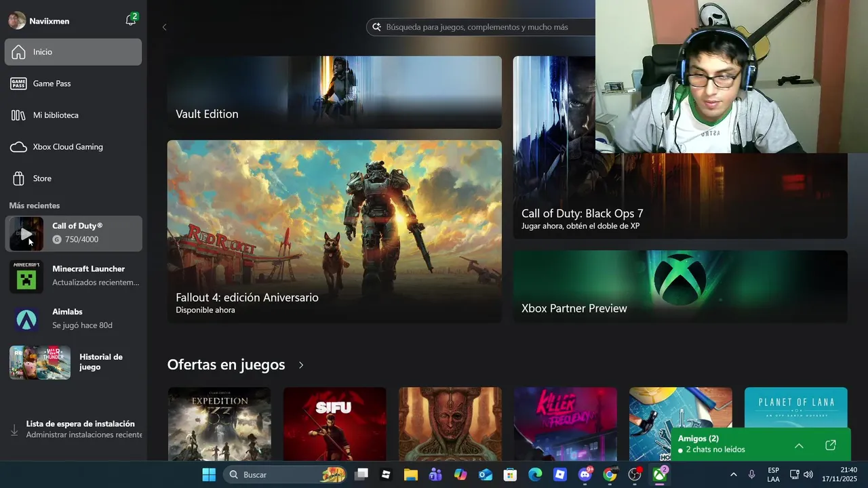Open the Ofertas en juegos heading
Viewport: 868px width, 488px height.
[226, 365]
